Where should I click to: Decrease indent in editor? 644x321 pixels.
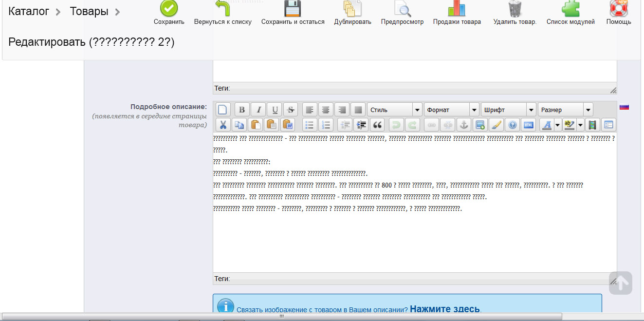point(345,125)
